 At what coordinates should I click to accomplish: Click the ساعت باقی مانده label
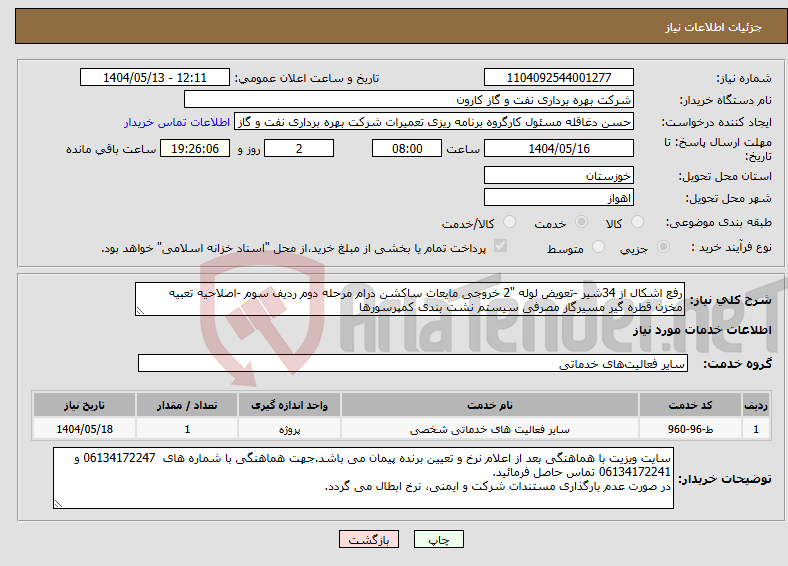[x=111, y=149]
